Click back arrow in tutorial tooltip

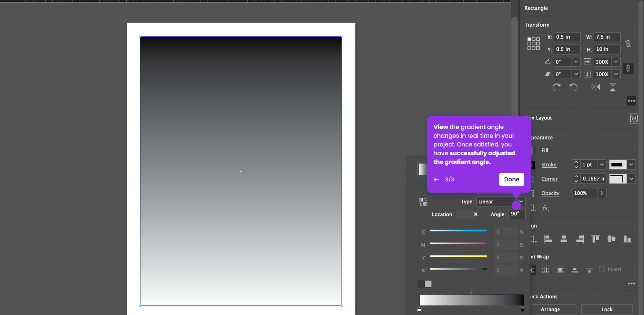(x=436, y=180)
